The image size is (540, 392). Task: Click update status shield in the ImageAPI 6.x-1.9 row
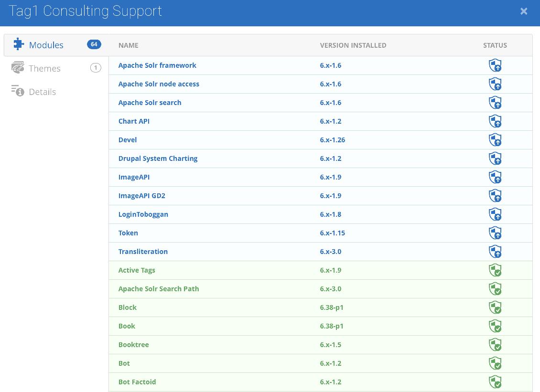click(x=495, y=177)
